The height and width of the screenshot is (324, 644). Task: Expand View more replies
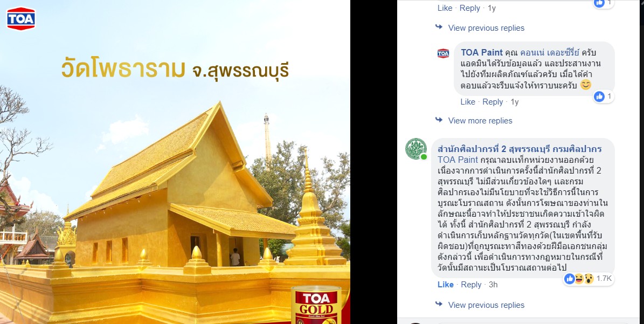480,121
